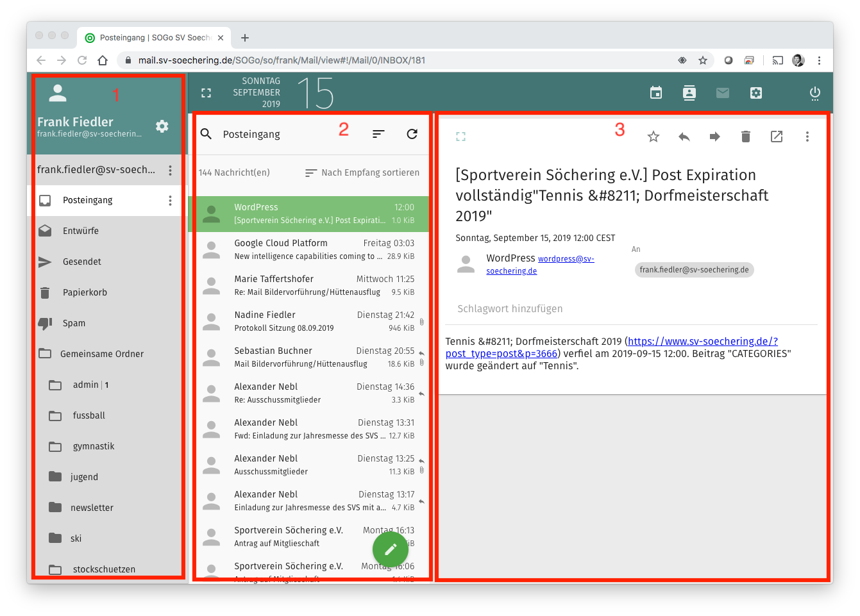Open message in a popup window

776,137
